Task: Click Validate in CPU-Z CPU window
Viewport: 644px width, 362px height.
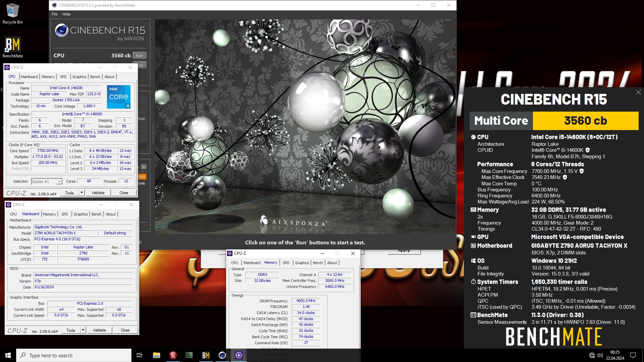Action: tap(98, 193)
